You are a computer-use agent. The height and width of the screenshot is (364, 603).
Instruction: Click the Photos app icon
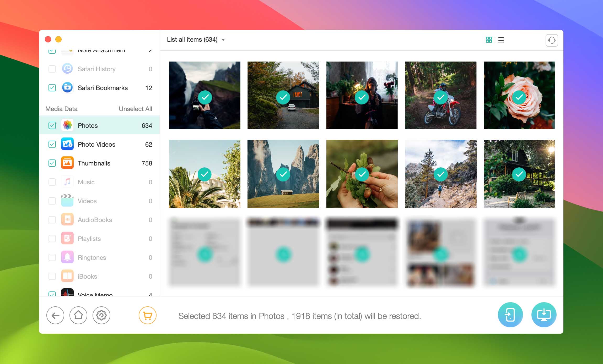[x=67, y=125]
